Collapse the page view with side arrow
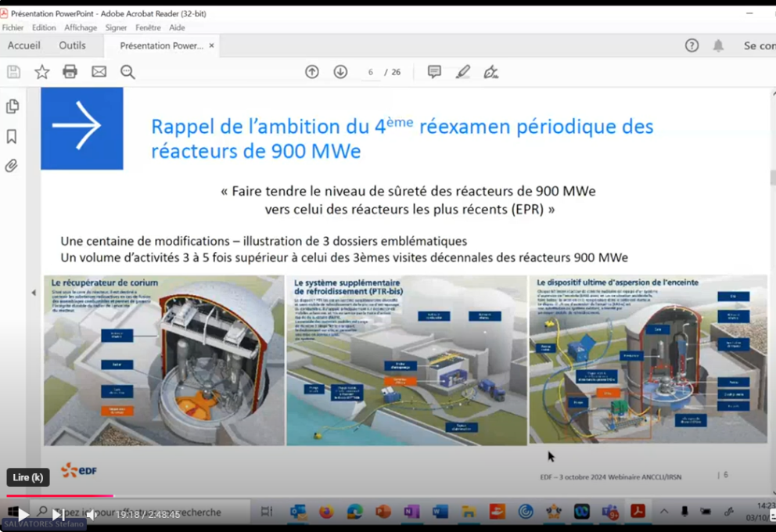This screenshot has width=776, height=532. (x=33, y=292)
